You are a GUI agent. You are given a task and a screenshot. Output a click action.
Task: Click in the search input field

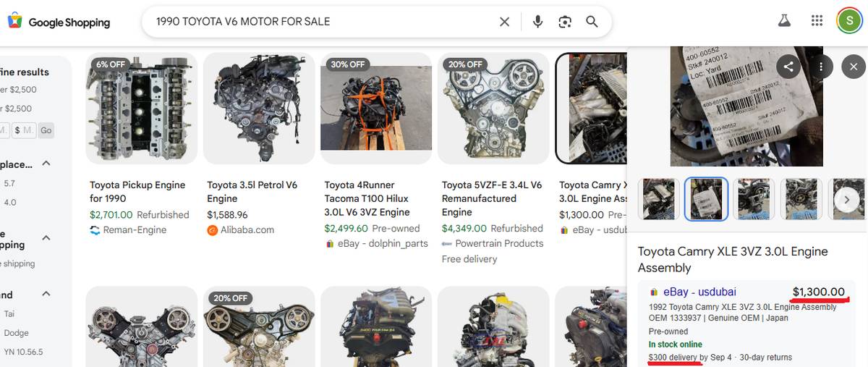tap(318, 22)
